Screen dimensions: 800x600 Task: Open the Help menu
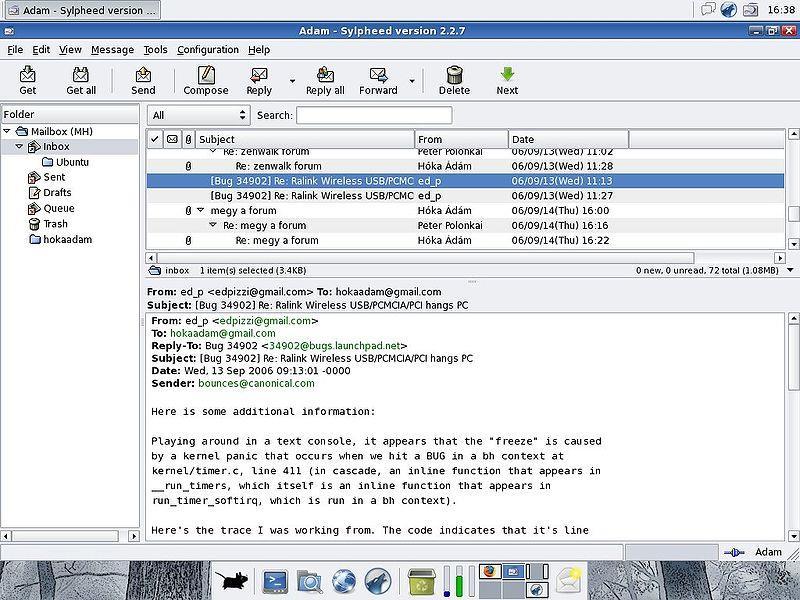pyautogui.click(x=259, y=49)
